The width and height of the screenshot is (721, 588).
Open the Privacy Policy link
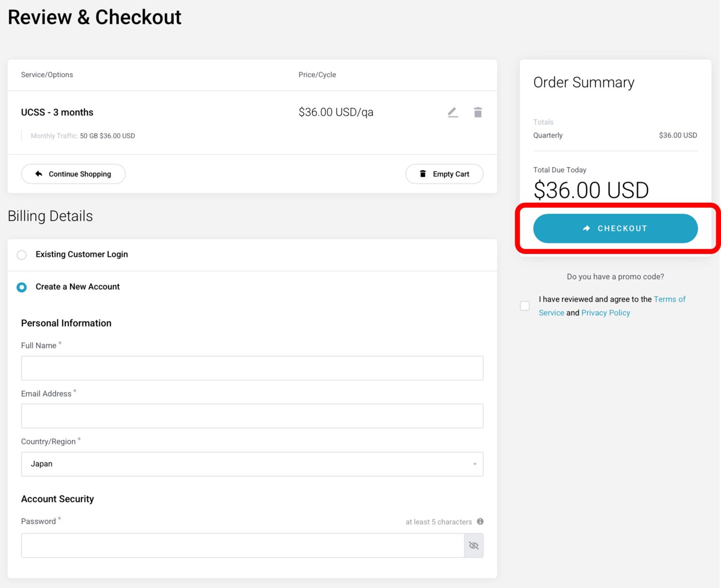[x=606, y=313]
